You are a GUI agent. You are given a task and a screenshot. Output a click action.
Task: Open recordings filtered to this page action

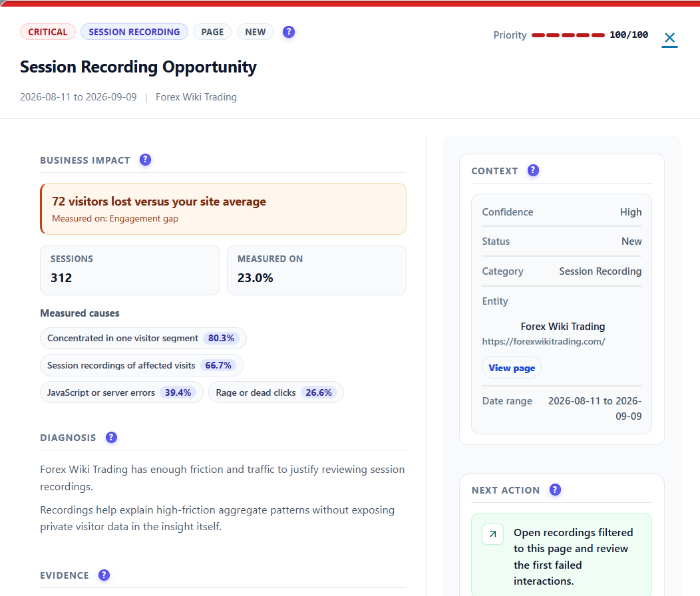click(562, 556)
